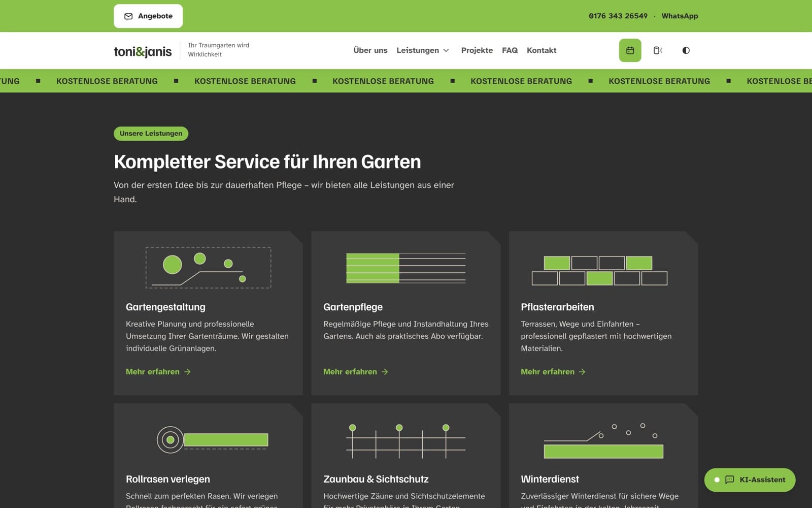Viewport: 812px width, 508px height.
Task: Click arrow next to Gartenpflege Mehr erfahren
Action: pos(385,372)
